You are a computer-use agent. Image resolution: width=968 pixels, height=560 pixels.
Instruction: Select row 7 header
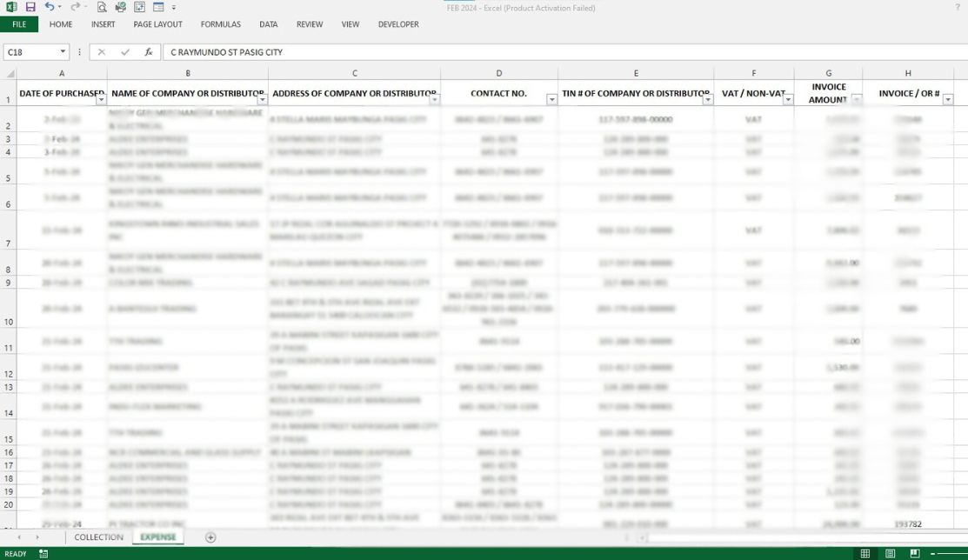pyautogui.click(x=8, y=230)
